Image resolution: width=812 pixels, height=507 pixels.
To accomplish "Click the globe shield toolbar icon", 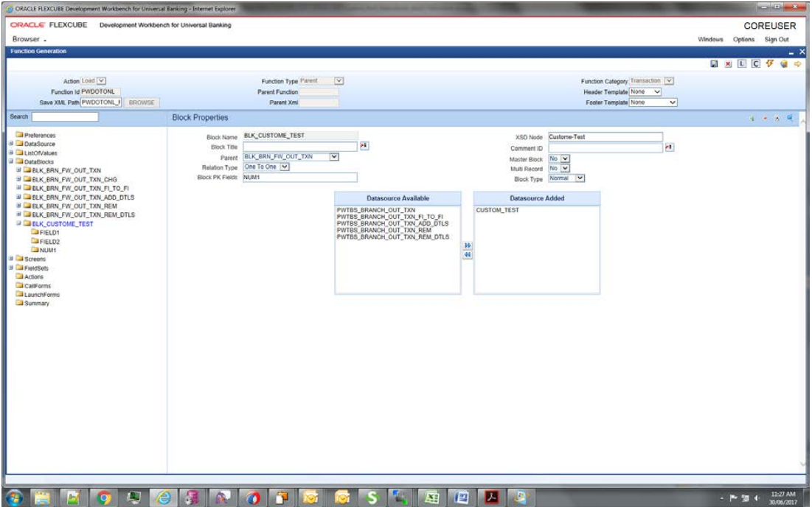I will 783,63.
